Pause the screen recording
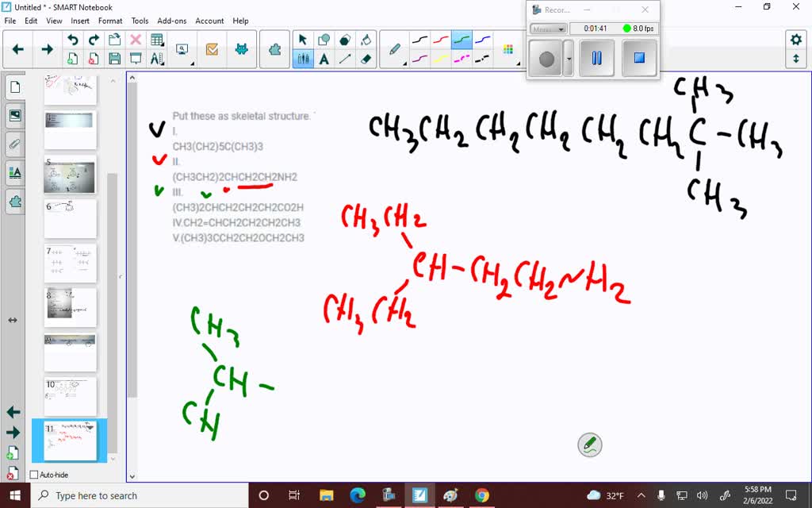 tap(596, 57)
